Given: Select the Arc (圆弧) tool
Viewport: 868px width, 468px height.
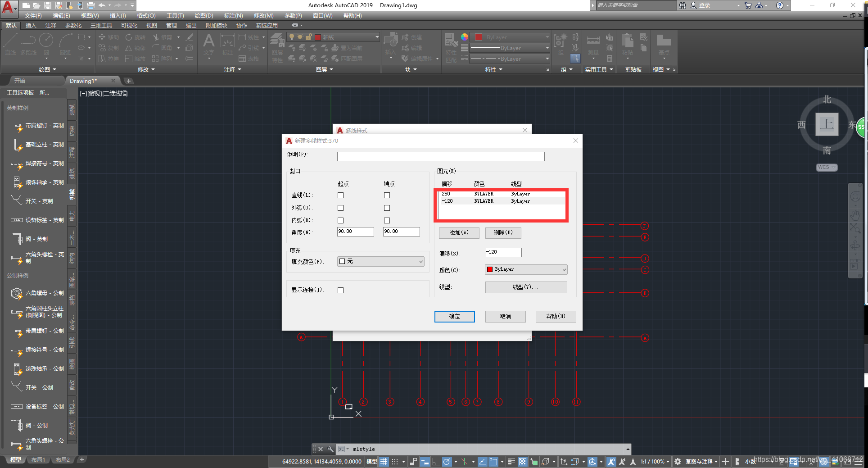Looking at the screenshot, I should click(66, 43).
